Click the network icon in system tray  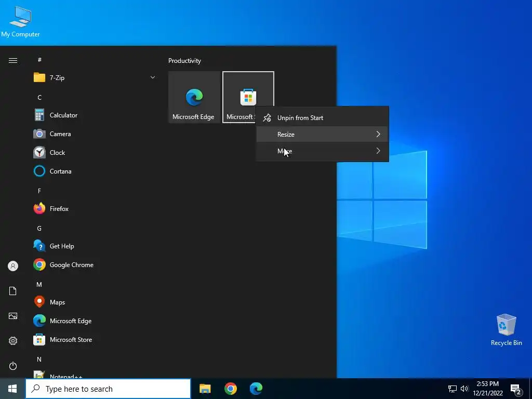click(453, 389)
